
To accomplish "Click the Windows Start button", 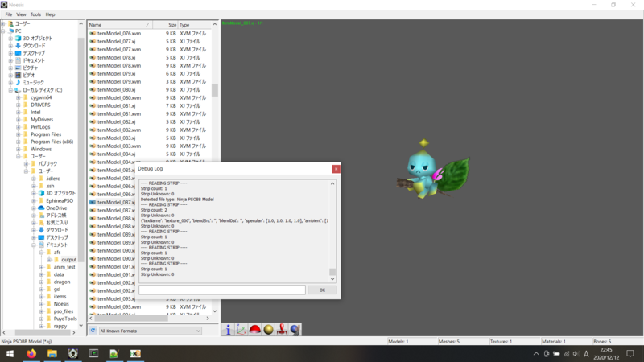I will [10, 353].
